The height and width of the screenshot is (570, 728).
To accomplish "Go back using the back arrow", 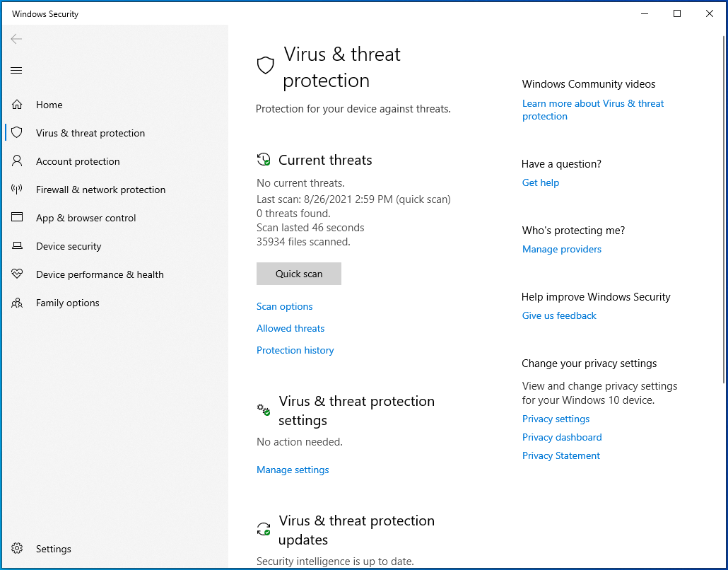I will point(16,39).
